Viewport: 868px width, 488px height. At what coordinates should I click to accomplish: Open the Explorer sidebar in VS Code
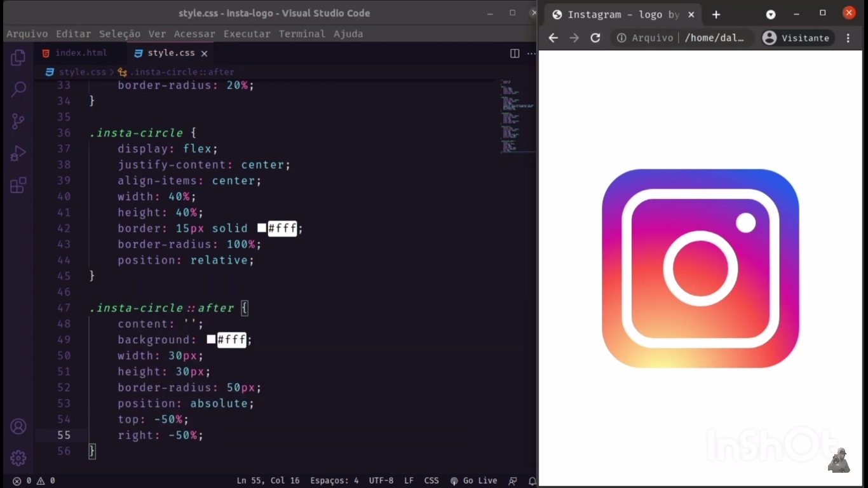tap(18, 57)
